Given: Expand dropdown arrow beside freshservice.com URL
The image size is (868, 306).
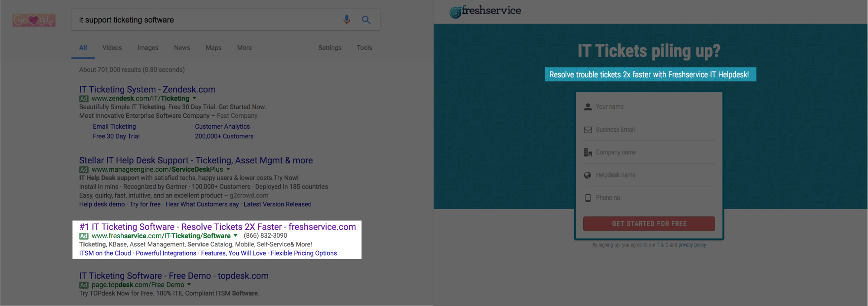Looking at the screenshot, I should pyautogui.click(x=236, y=236).
